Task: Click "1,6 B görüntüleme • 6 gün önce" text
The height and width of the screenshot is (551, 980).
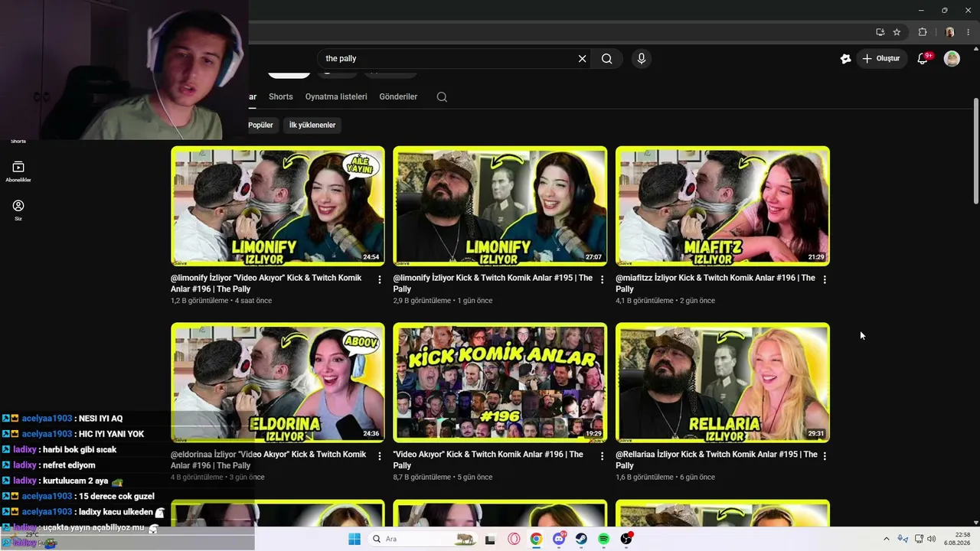Action: pyautogui.click(x=665, y=478)
